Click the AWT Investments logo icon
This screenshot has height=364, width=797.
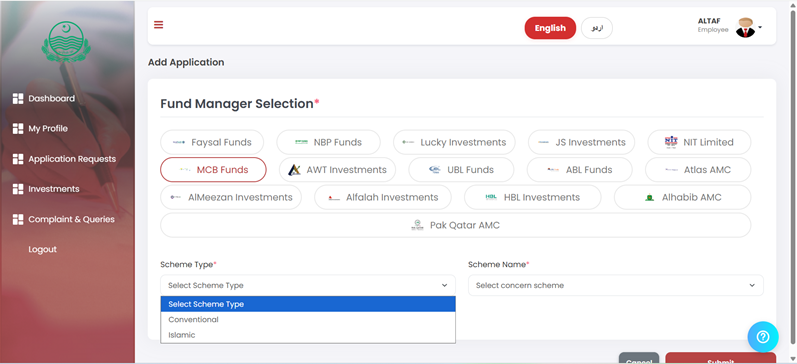(x=294, y=170)
